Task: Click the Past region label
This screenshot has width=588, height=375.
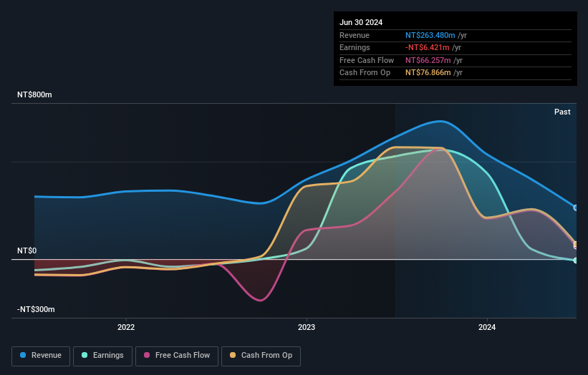Action: (562, 112)
